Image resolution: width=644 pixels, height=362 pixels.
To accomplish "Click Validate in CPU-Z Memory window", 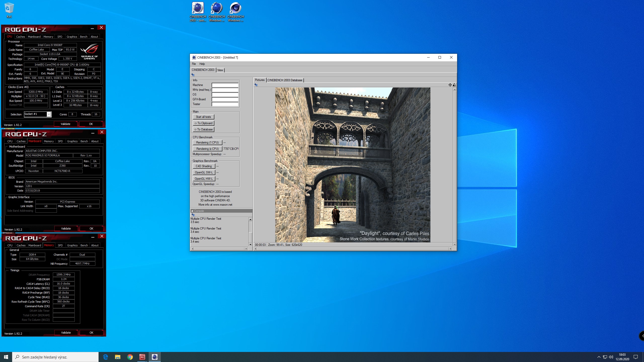I will point(66,333).
